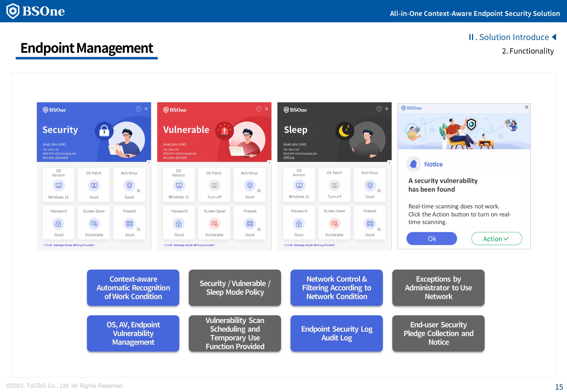Screen dimensions: 567x392
Task: Click Firewall magnifier icon in Security window
Action: click(x=139, y=229)
